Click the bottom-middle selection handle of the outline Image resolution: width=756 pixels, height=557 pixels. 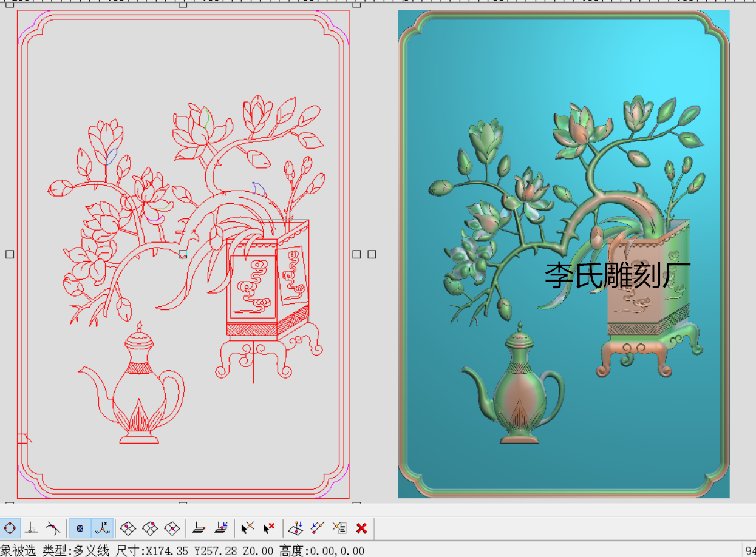pyautogui.click(x=183, y=503)
